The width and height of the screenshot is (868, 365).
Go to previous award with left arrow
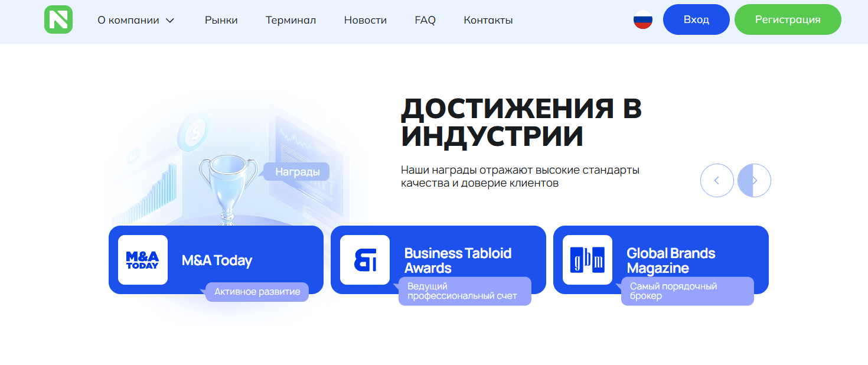click(x=717, y=180)
